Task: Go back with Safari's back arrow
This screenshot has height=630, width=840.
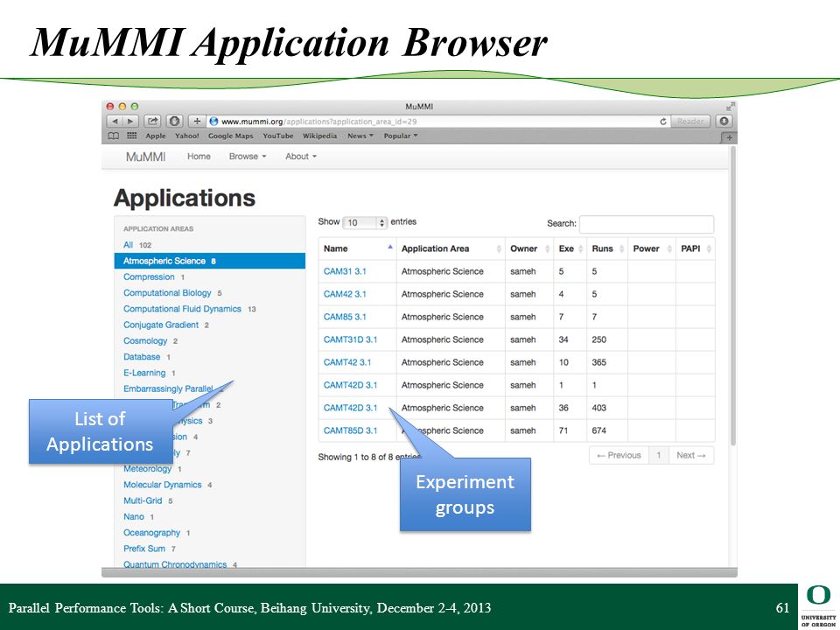Action: pos(115,122)
